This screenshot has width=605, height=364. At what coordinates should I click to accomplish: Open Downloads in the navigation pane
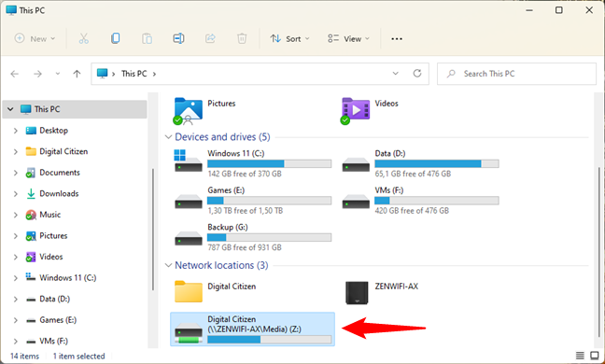(59, 193)
